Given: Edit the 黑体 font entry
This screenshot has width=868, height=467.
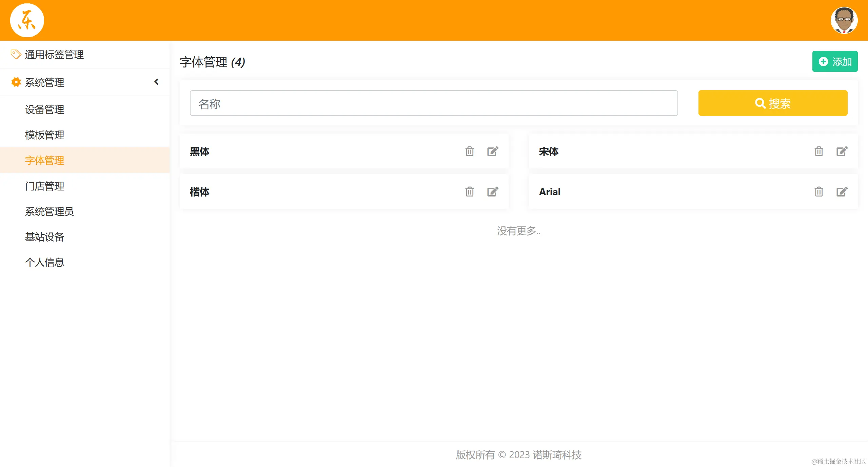Looking at the screenshot, I should tap(493, 151).
